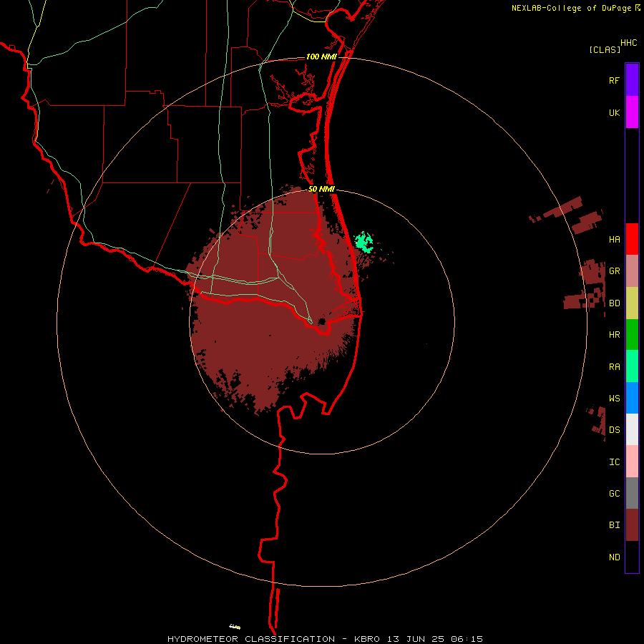Click the GC gray legend swatch
The height and width of the screenshot is (644, 644).
tap(632, 493)
